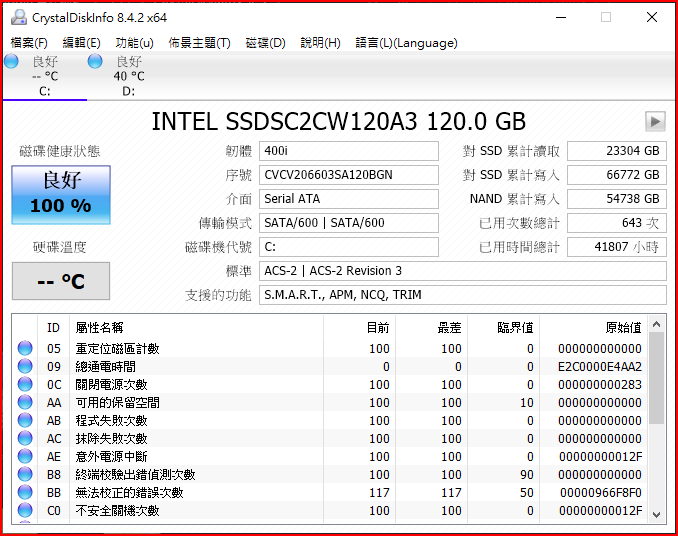The width and height of the screenshot is (678, 536).
Task: Click NAND writes value 54738 GB
Action: 617,199
